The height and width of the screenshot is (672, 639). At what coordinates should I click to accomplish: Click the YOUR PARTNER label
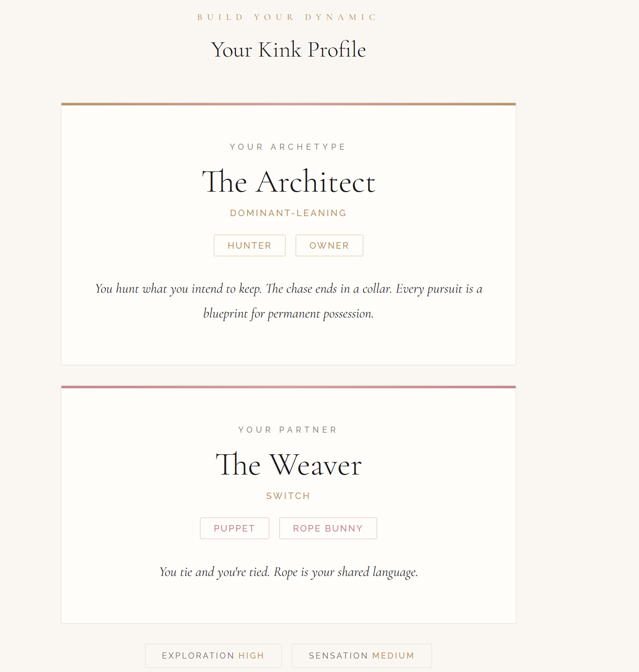(x=288, y=430)
